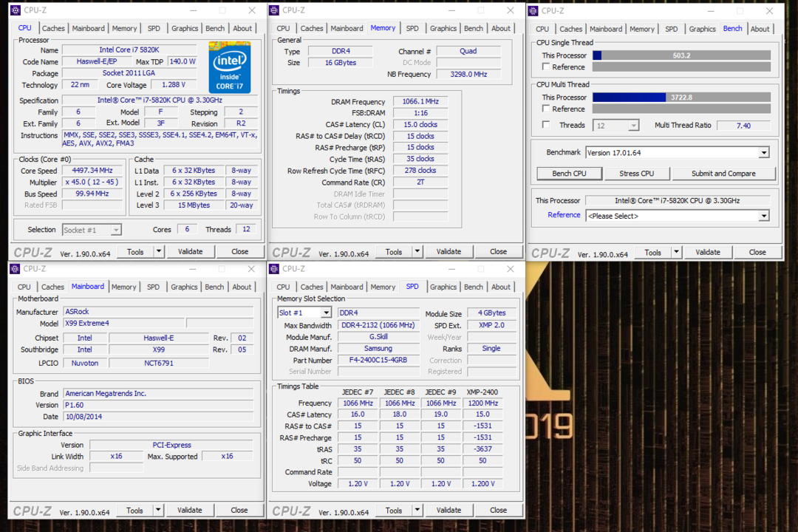Image resolution: width=798 pixels, height=532 pixels.
Task: Click the Bench CPU button
Action: coord(570,174)
